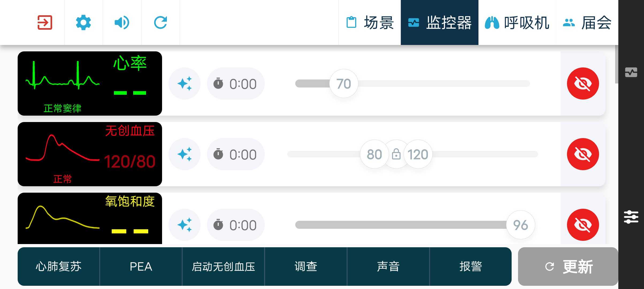Open the sliders panel in right sidebar
The image size is (644, 289).
631,217
